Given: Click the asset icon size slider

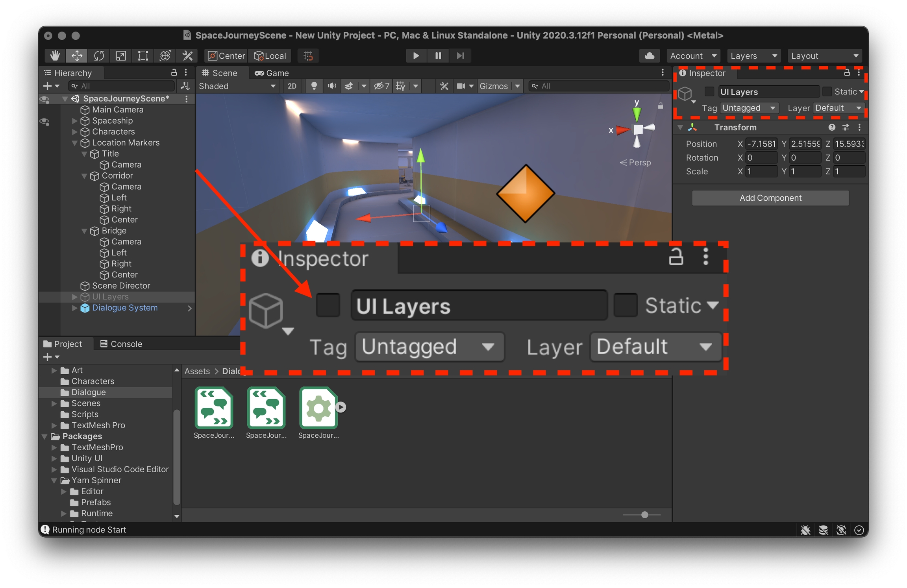Looking at the screenshot, I should coord(644,514).
